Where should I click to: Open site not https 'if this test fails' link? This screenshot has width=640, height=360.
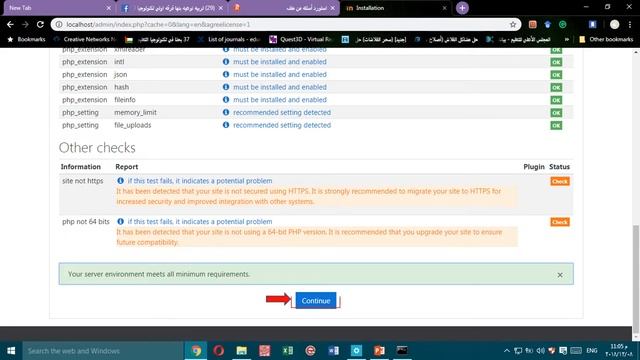pyautogui.click(x=200, y=180)
